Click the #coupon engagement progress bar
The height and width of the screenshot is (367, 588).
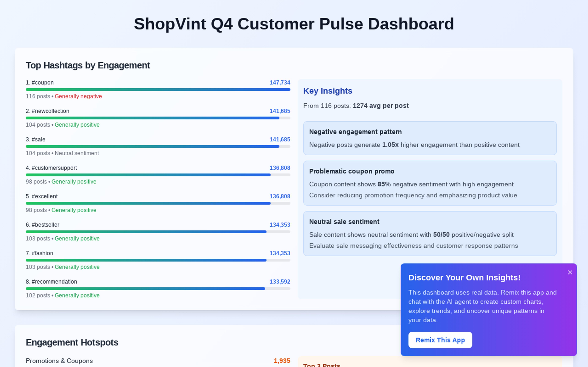(158, 89)
